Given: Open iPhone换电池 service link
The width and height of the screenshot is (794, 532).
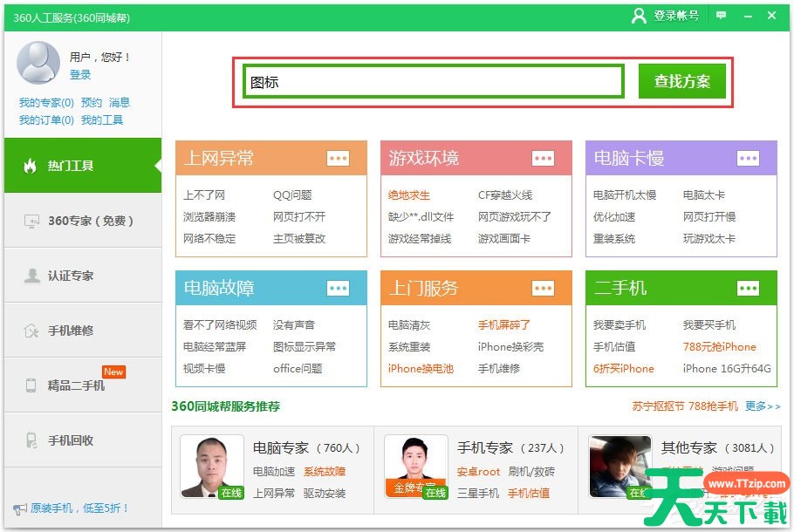Looking at the screenshot, I should 421,369.
